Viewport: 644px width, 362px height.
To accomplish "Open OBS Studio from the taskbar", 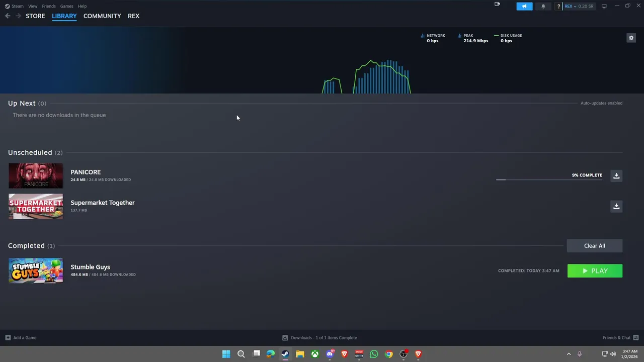I will pyautogui.click(x=403, y=354).
